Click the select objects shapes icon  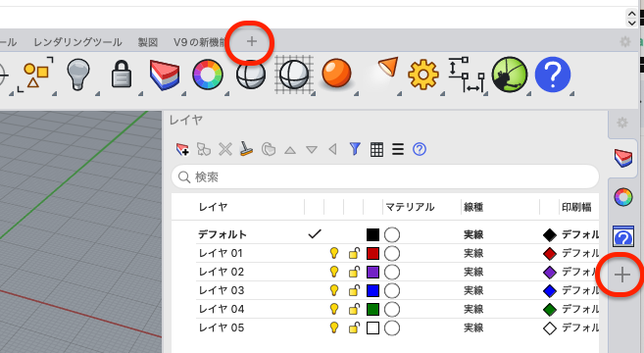point(35,75)
